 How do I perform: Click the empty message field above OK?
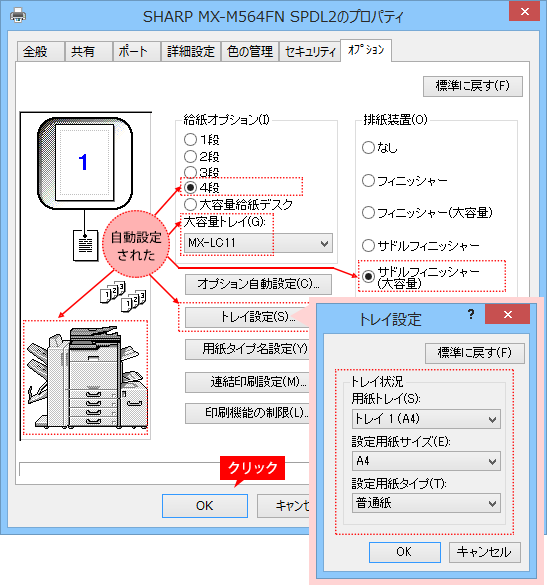click(x=164, y=469)
